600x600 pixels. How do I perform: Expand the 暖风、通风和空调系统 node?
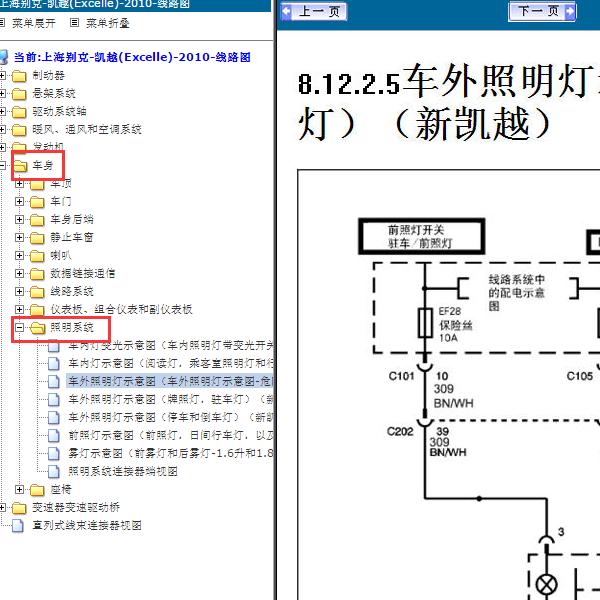point(2,129)
